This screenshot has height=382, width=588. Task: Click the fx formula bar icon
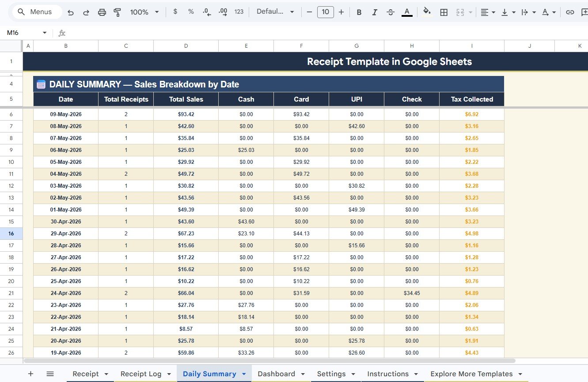click(62, 33)
